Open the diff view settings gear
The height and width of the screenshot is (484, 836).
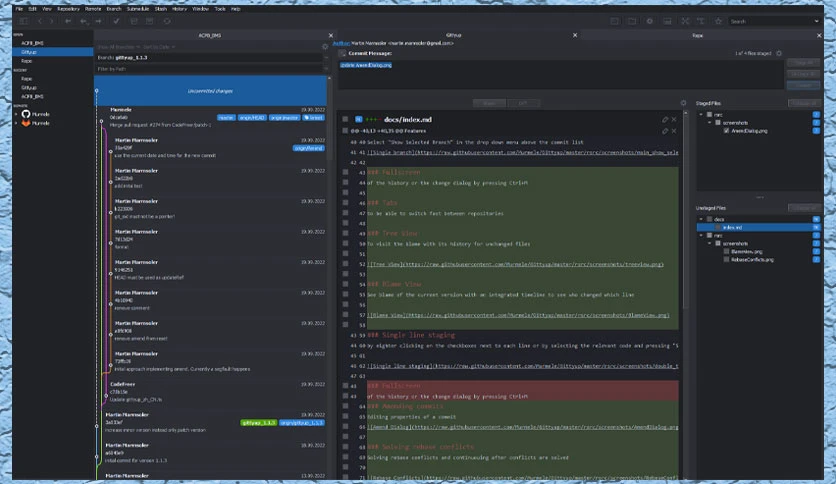pyautogui.click(x=684, y=103)
